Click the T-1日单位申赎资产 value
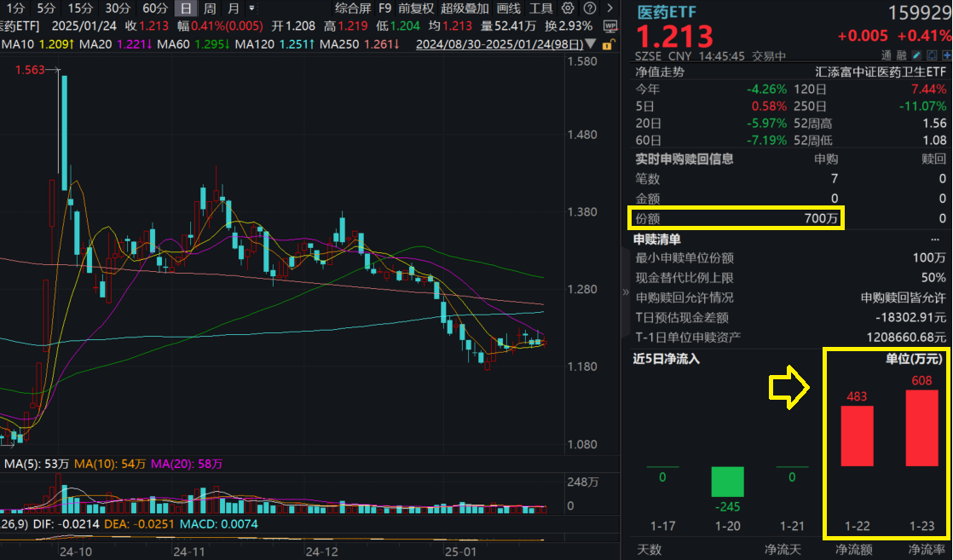Screen dimensions: 953x560 tap(906, 337)
